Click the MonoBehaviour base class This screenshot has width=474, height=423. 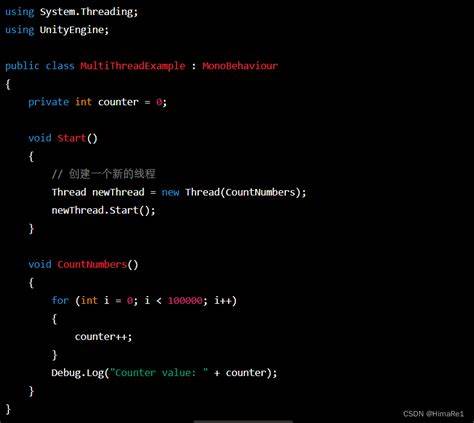tap(240, 66)
